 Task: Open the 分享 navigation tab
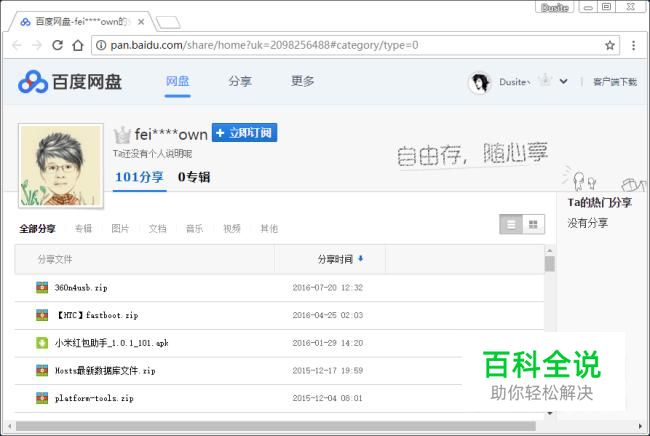tap(240, 81)
